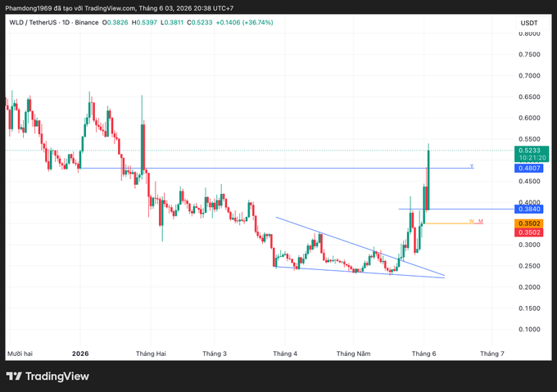Select the upper descending wedge trendline

(360, 246)
